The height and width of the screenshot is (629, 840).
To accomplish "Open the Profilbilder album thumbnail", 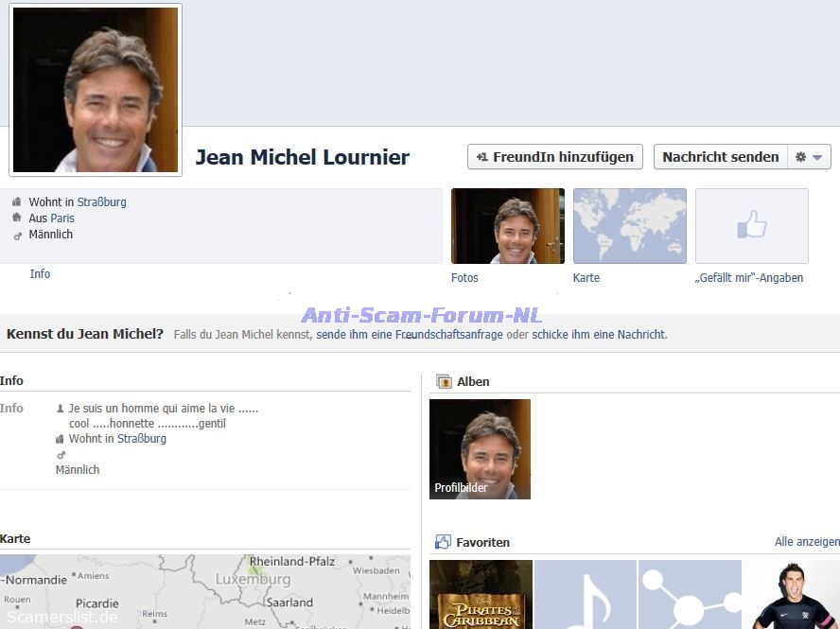I will tap(480, 449).
